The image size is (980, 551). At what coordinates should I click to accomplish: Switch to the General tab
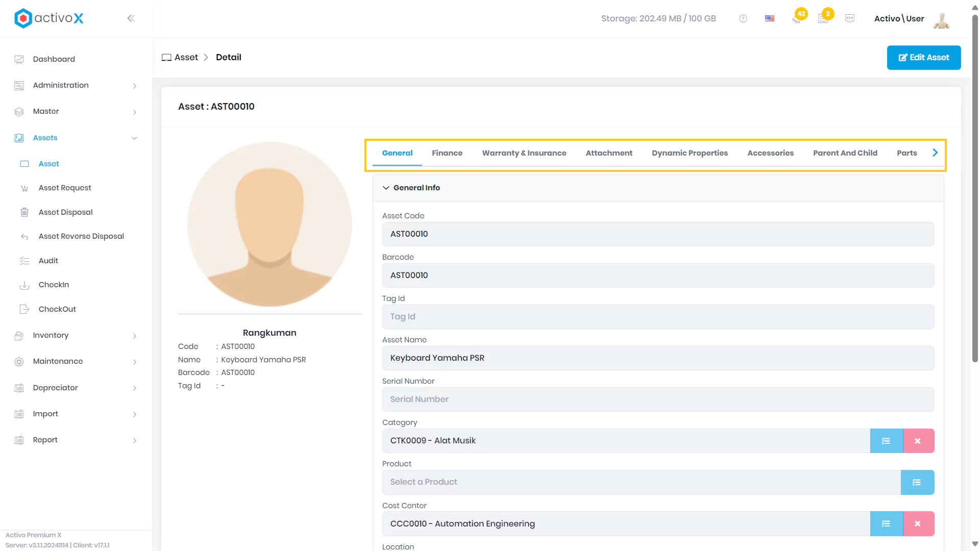click(397, 153)
